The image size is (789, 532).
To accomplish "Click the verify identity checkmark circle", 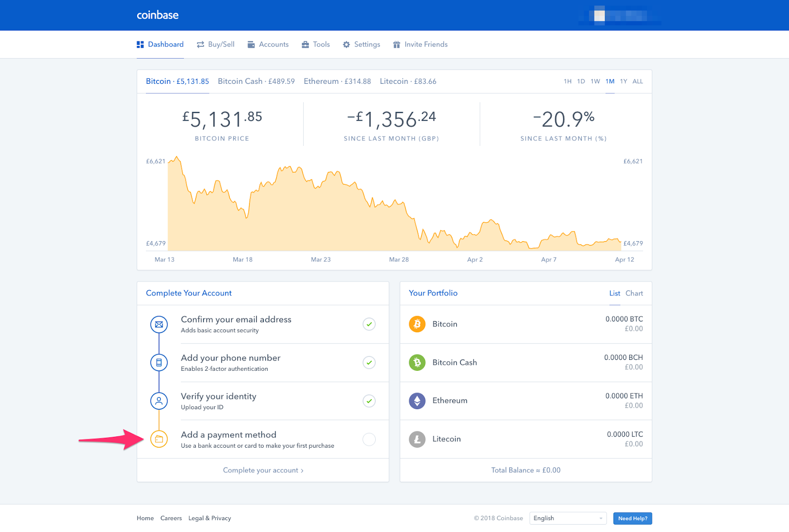I will [x=369, y=401].
